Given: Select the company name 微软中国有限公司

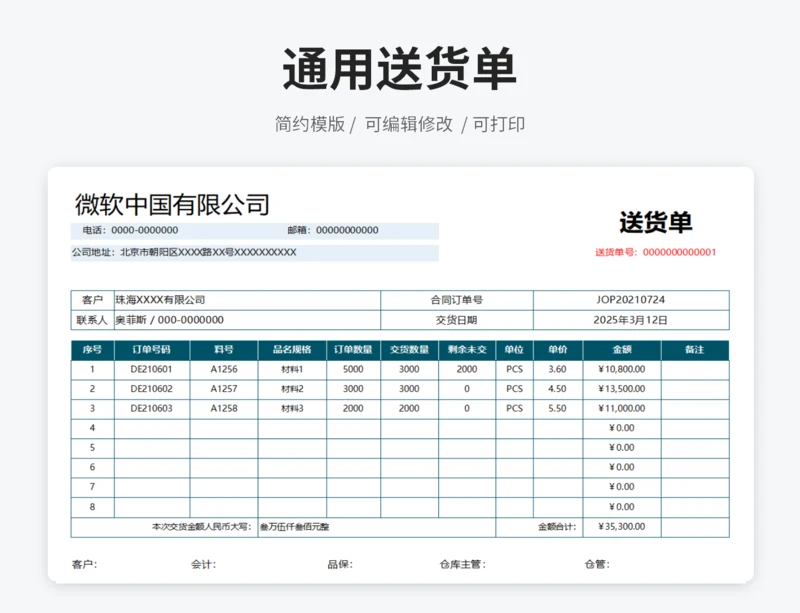Looking at the screenshot, I should pyautogui.click(x=172, y=204).
